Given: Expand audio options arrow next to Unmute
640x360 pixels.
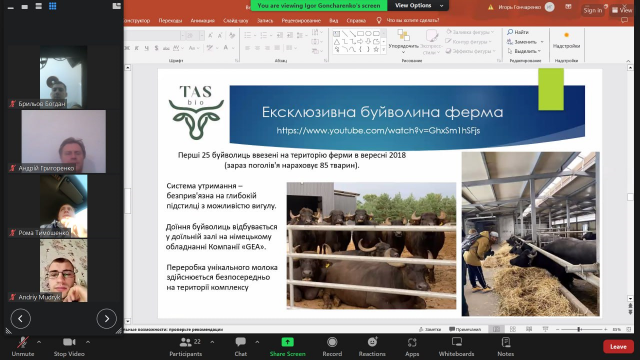Looking at the screenshot, I should (x=39, y=342).
